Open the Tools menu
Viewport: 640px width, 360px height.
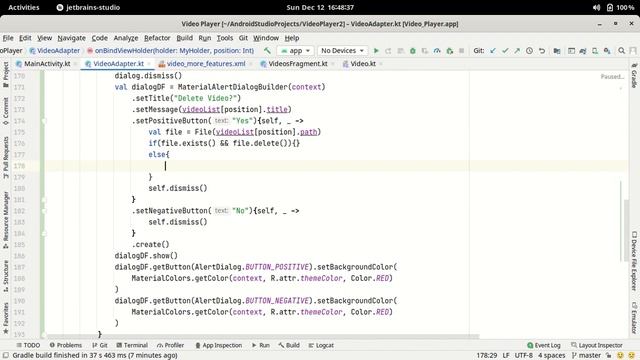(224, 38)
